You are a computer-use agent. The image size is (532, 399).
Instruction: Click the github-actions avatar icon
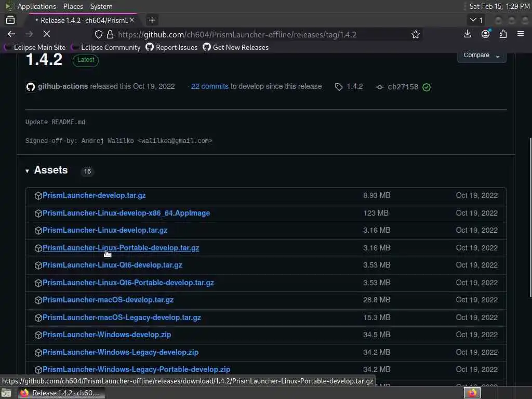pos(31,87)
